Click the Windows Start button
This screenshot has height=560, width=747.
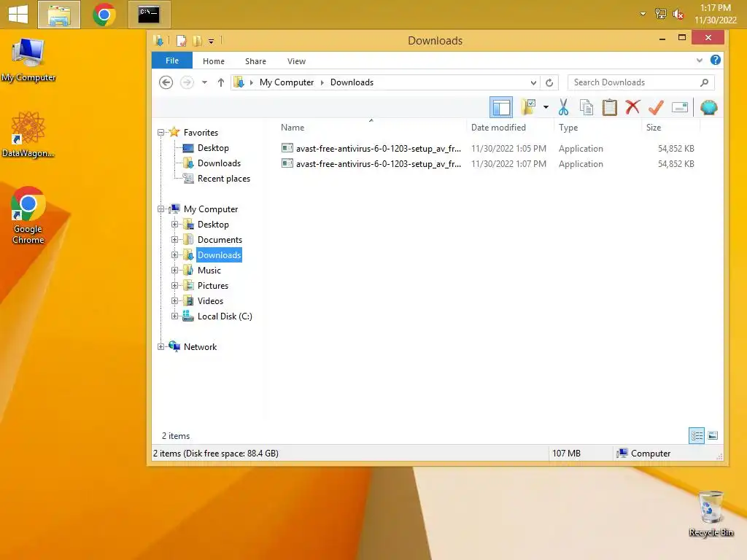(18, 15)
